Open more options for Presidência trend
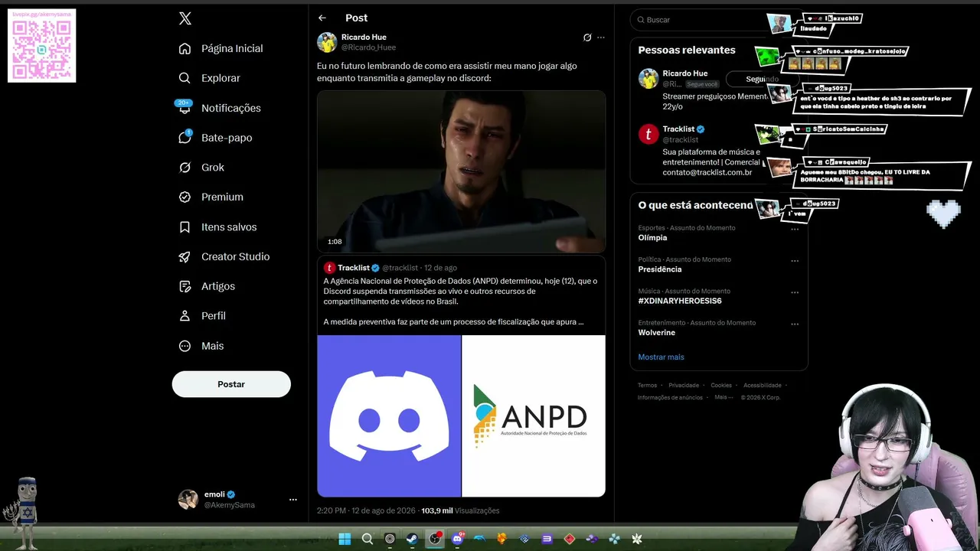 tap(795, 260)
